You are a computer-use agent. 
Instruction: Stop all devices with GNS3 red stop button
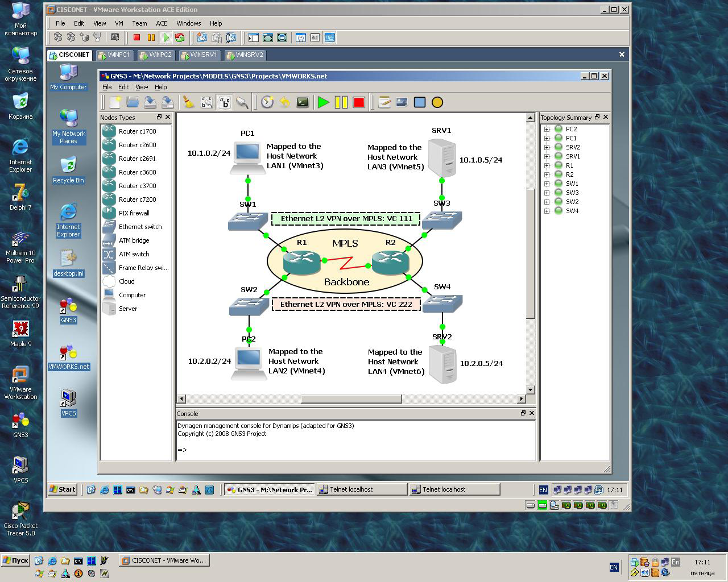point(358,102)
